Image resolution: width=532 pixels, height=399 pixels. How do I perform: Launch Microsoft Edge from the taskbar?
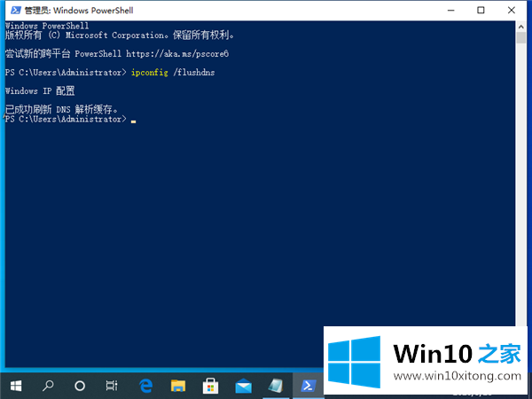pyautogui.click(x=146, y=386)
